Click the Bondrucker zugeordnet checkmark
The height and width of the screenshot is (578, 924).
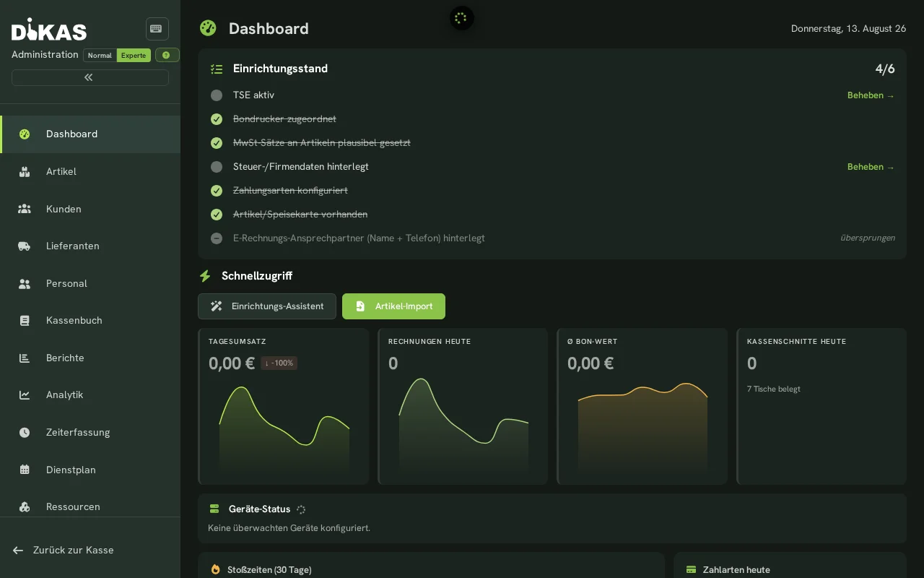click(217, 119)
